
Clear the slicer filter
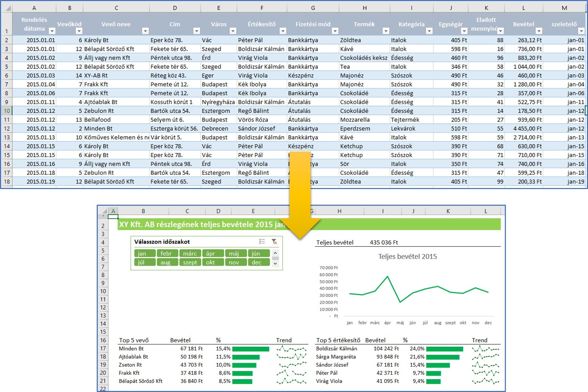274,242
